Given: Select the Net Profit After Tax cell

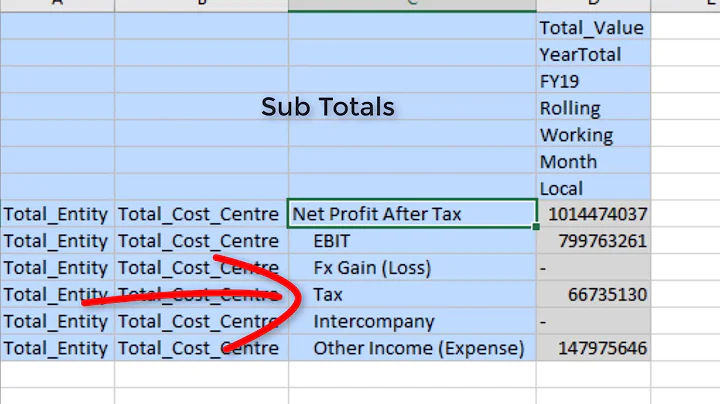Looking at the screenshot, I should point(412,213).
